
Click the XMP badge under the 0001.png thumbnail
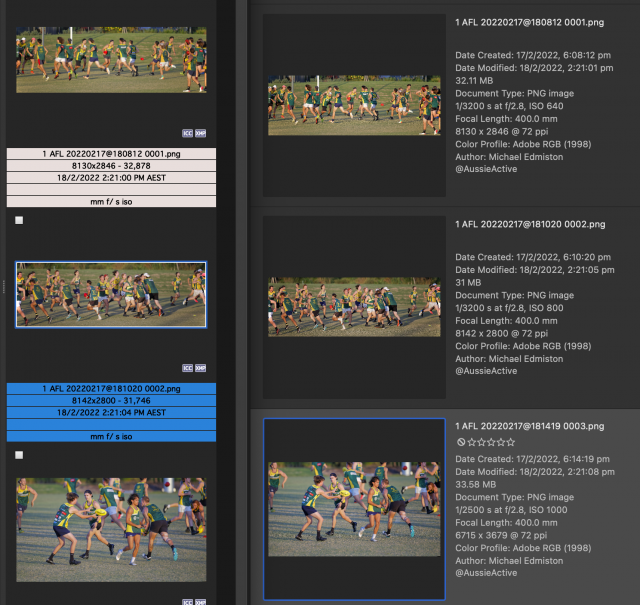(200, 133)
